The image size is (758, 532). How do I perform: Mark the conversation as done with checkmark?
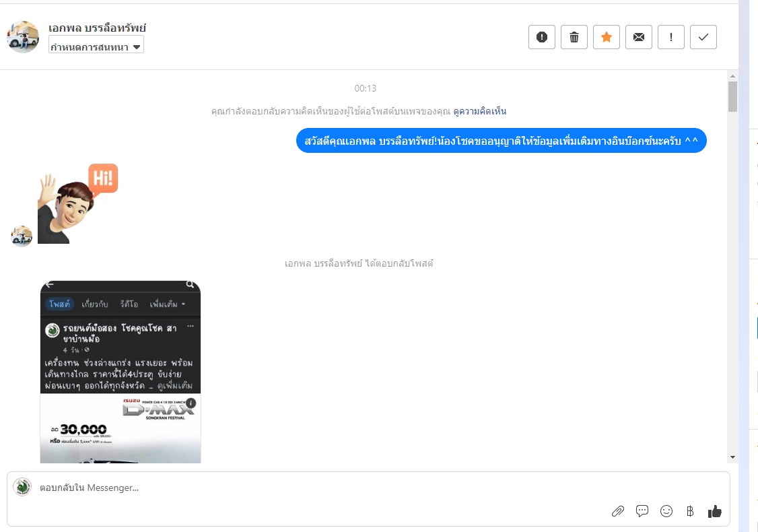coord(703,37)
